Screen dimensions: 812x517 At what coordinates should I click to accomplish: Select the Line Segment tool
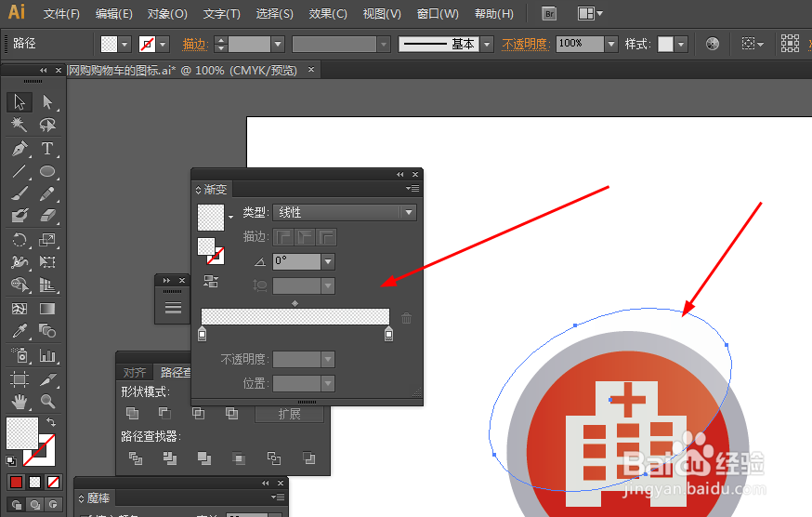point(20,171)
